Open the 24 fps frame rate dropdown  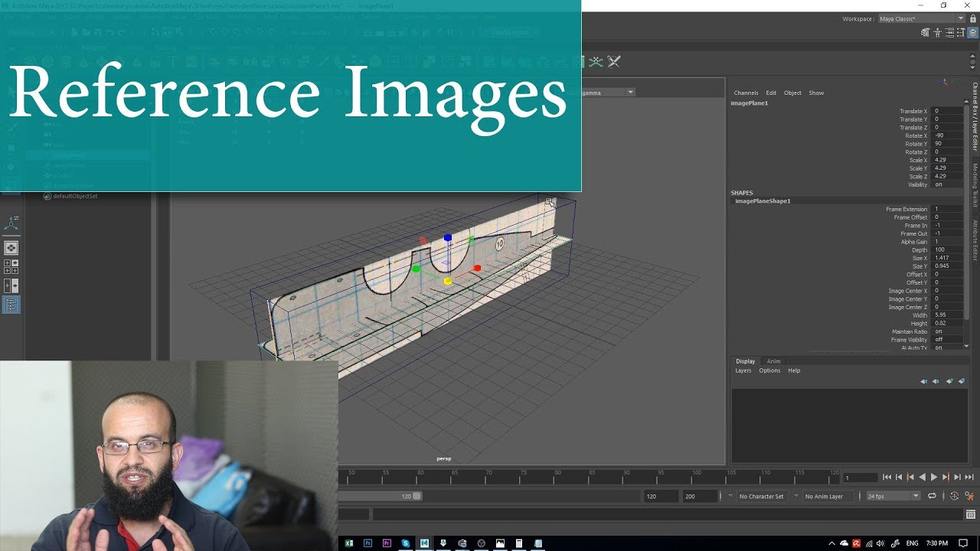[x=892, y=496]
